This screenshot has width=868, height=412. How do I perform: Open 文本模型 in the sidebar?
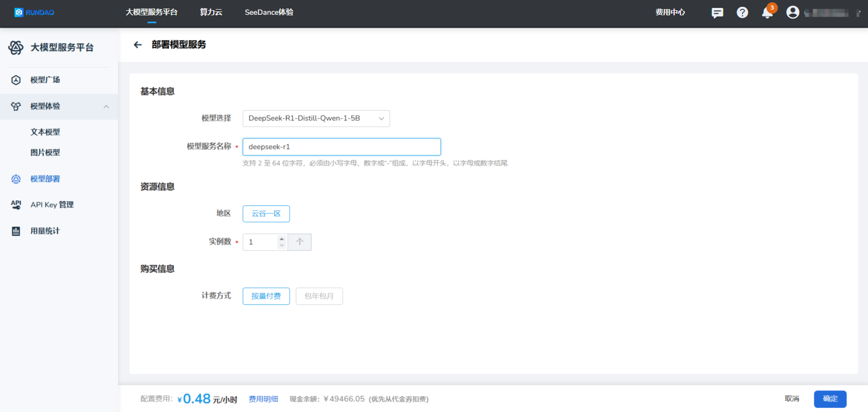pyautogui.click(x=45, y=132)
